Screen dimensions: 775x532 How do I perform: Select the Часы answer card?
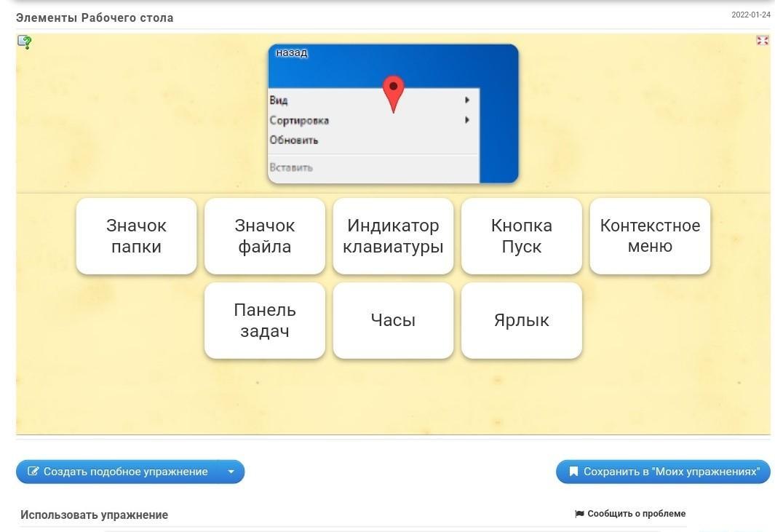point(393,320)
